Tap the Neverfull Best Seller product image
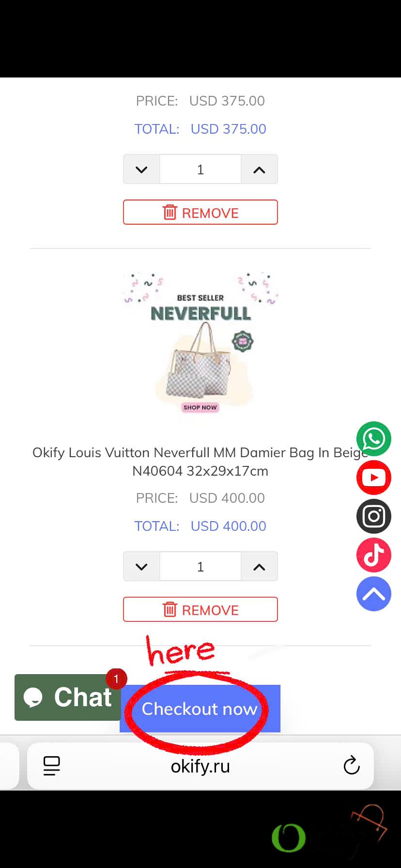The image size is (401, 868). (x=200, y=342)
